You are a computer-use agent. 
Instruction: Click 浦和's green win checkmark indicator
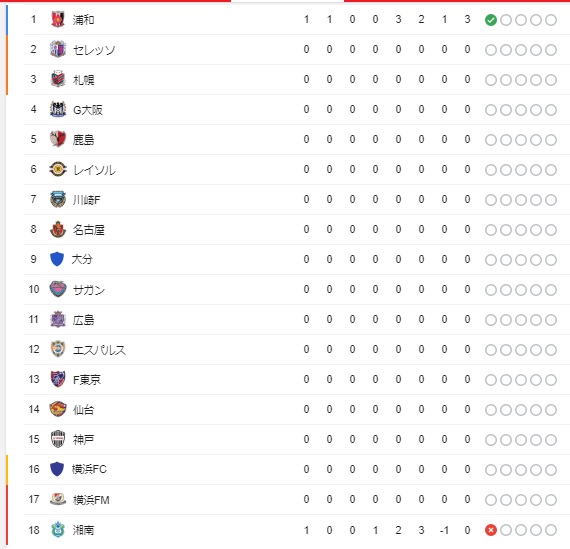[491, 20]
